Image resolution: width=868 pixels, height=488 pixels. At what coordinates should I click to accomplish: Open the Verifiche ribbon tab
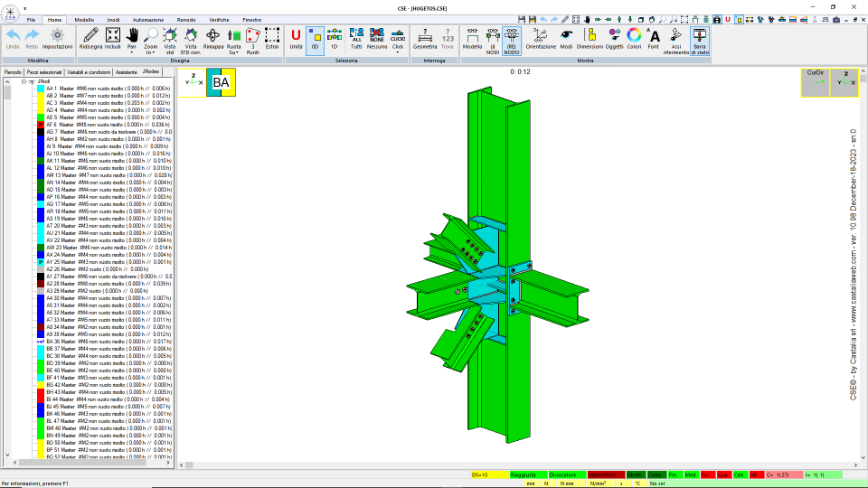tap(219, 20)
